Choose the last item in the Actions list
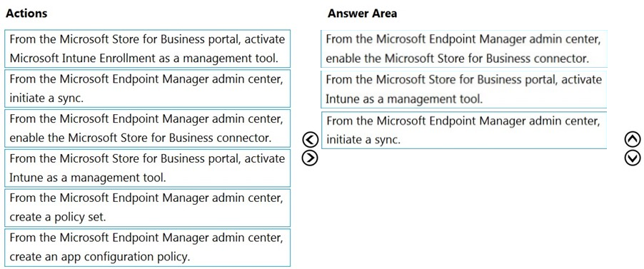The height and width of the screenshot is (269, 644). pyautogui.click(x=148, y=248)
